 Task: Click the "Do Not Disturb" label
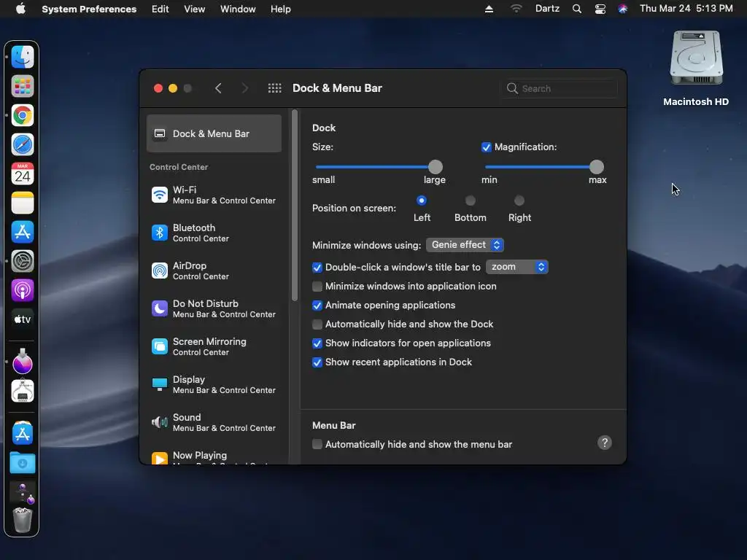205,304
